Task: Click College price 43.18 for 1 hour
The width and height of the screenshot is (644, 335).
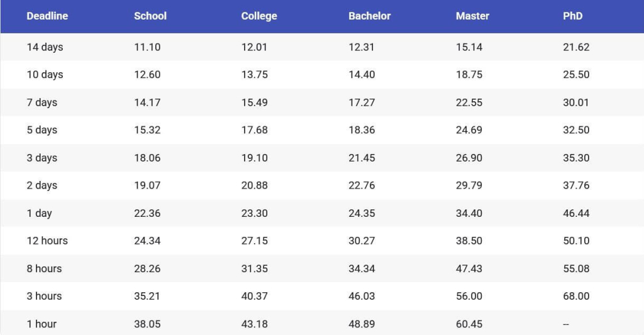Action: tap(255, 324)
